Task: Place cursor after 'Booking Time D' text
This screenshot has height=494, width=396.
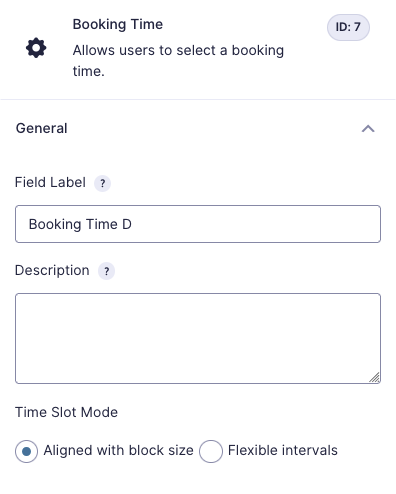Action: (133, 224)
